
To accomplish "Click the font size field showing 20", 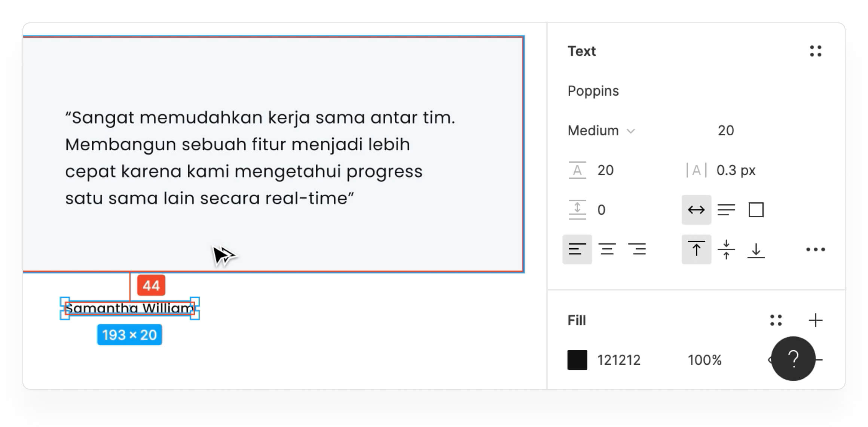I will [x=726, y=130].
